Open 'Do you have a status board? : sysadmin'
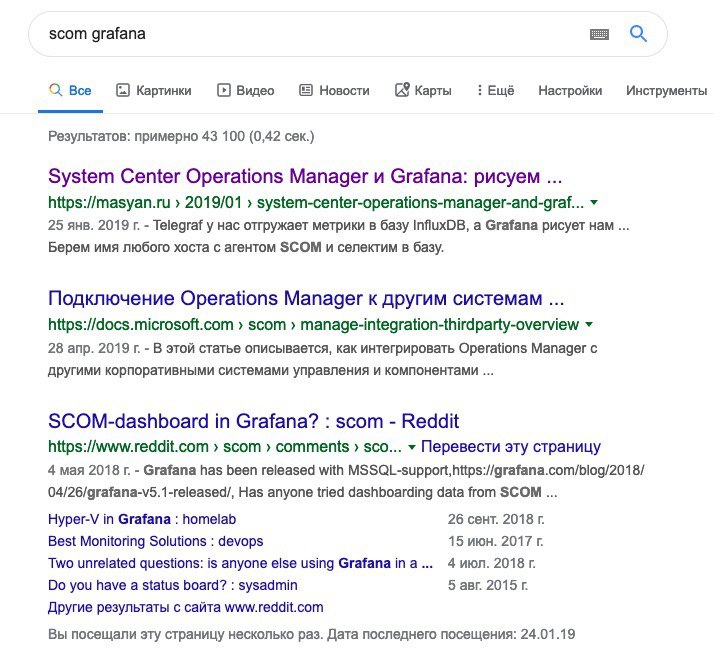Image resolution: width=714 pixels, height=658 pixels. [173, 585]
